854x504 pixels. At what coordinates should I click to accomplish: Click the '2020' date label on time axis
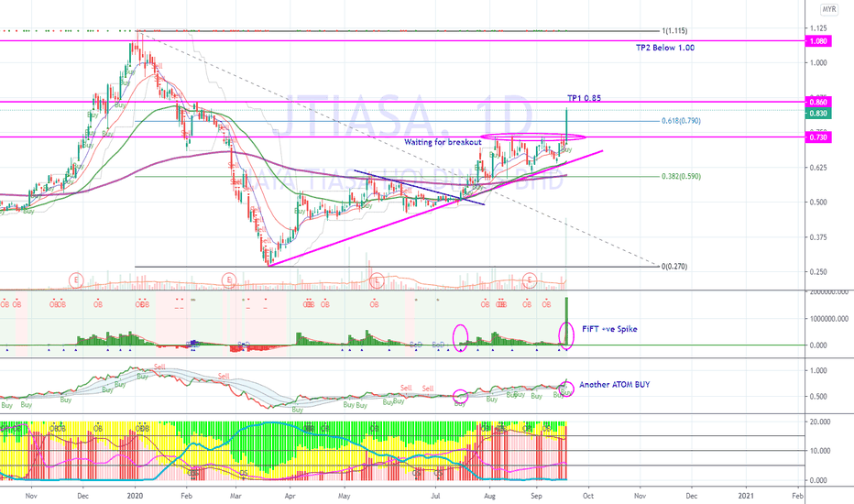(135, 496)
